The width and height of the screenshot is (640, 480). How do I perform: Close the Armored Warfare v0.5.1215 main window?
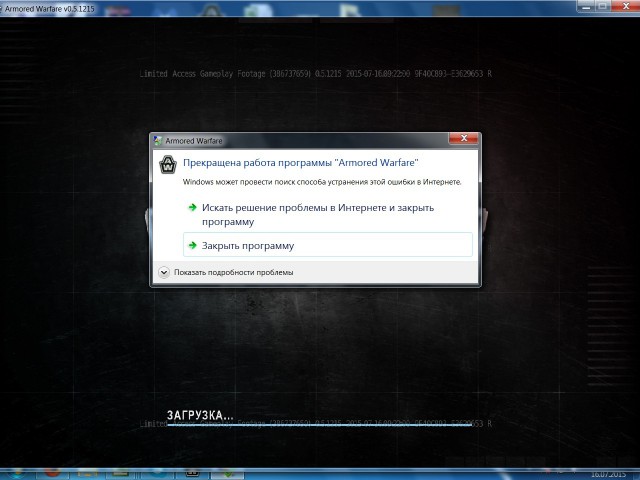[626, 6]
